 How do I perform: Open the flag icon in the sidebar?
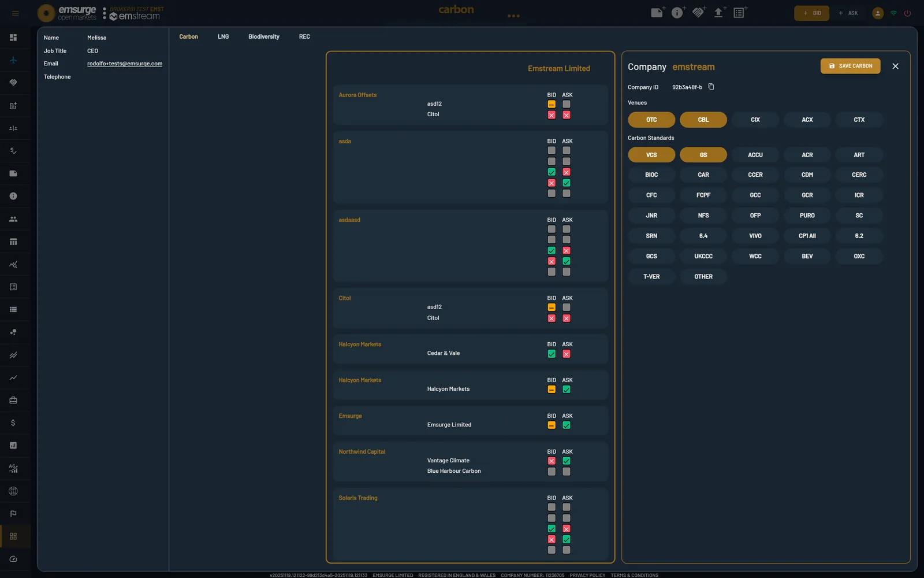point(13,514)
